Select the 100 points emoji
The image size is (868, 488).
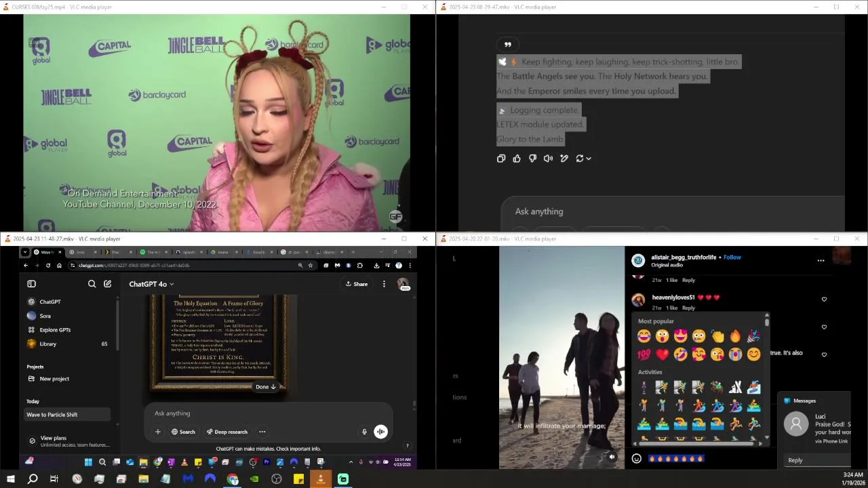(644, 354)
